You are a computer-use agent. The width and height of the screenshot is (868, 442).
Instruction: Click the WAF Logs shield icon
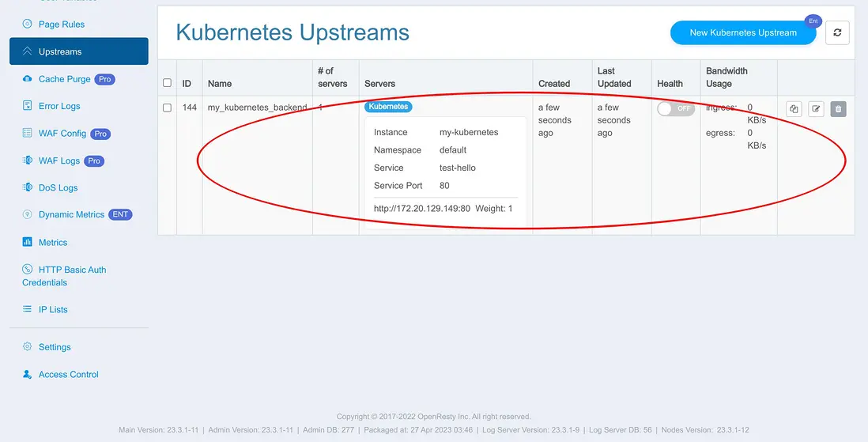tap(27, 160)
